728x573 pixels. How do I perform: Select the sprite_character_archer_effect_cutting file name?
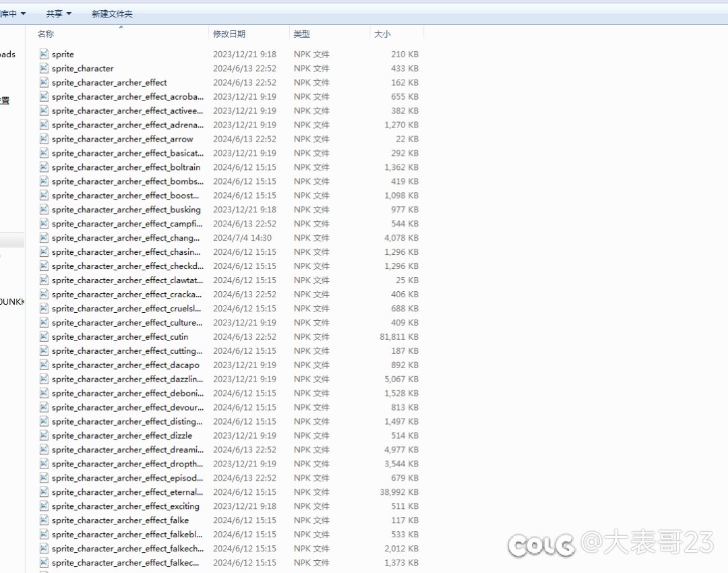[x=127, y=351]
